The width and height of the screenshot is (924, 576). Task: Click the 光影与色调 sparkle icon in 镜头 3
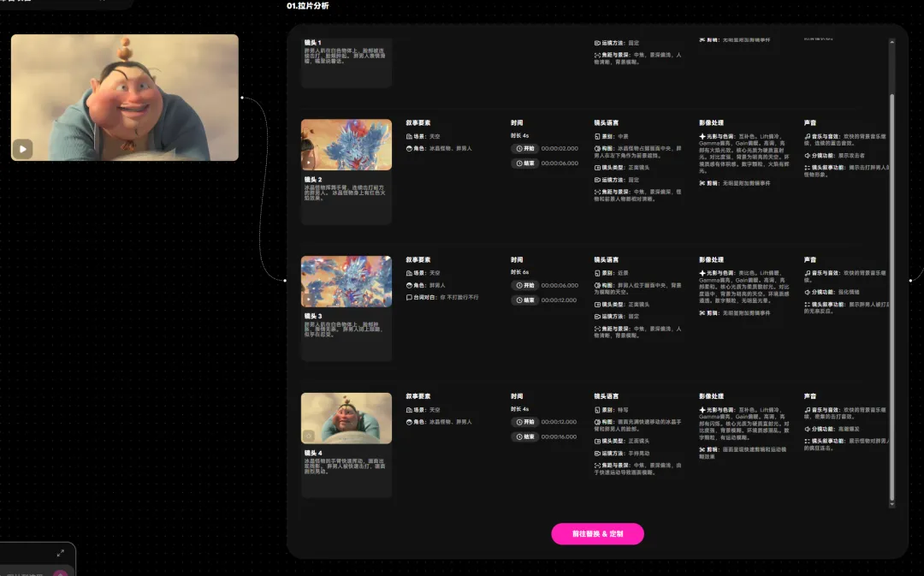(x=702, y=274)
